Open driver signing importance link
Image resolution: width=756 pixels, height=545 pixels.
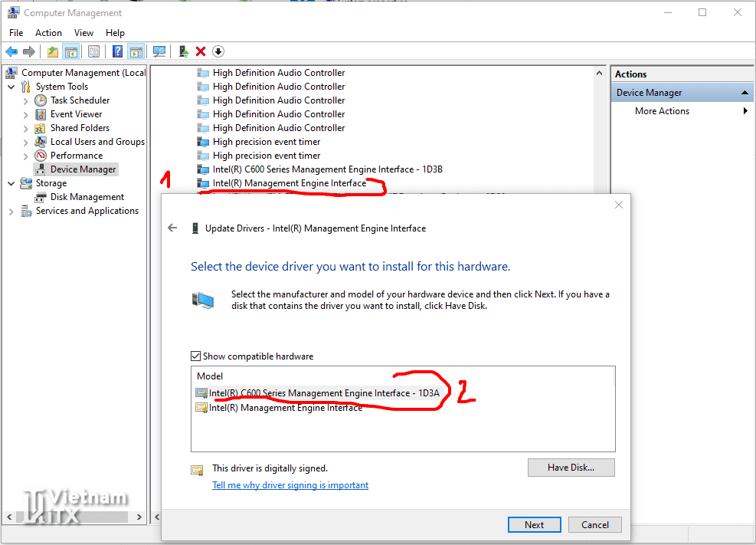[290, 485]
